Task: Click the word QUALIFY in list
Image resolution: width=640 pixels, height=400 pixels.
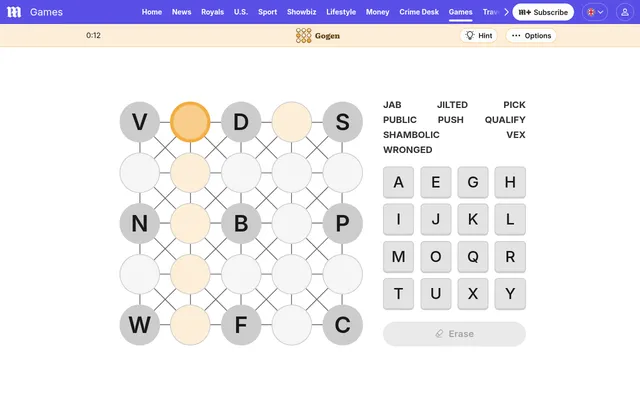Action: [x=505, y=120]
